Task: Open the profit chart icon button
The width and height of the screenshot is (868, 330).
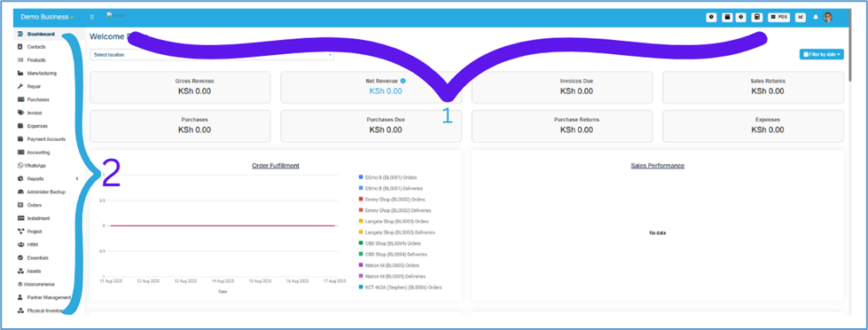Action: click(x=801, y=17)
